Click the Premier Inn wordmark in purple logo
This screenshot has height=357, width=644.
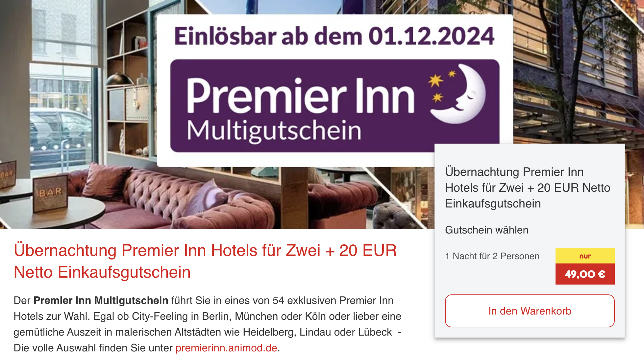(300, 96)
